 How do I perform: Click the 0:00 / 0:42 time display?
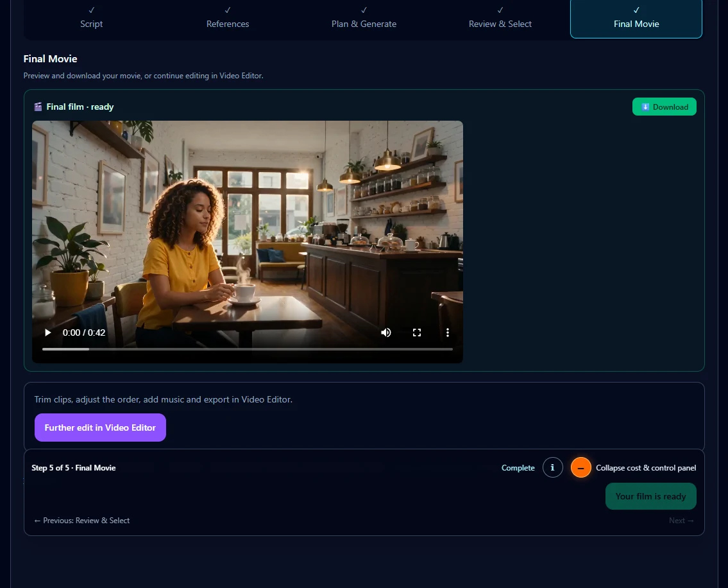coord(84,333)
